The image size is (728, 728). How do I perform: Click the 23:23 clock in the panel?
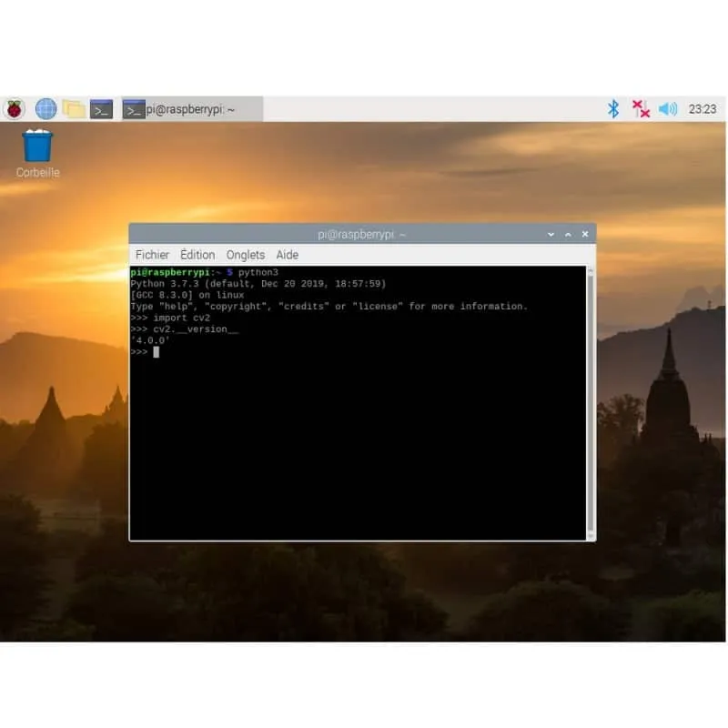703,109
